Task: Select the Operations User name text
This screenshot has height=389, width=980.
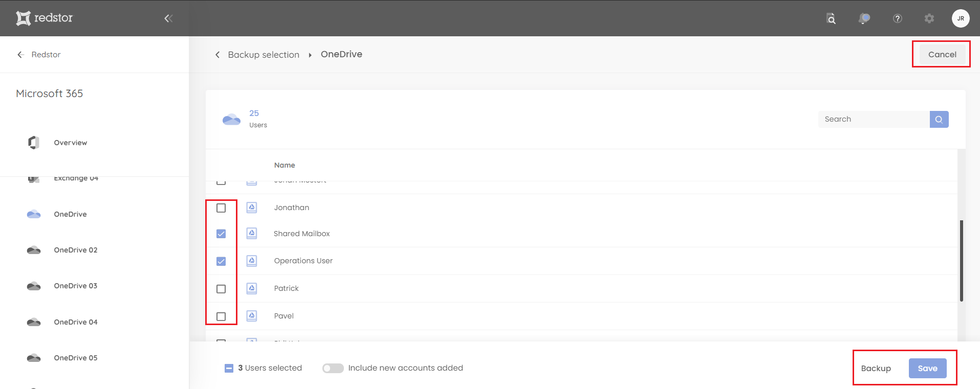Action: tap(303, 261)
